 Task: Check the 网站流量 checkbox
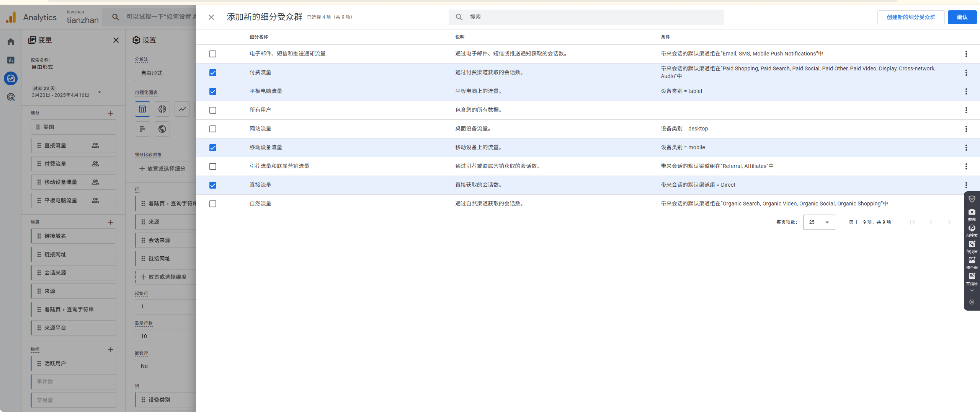click(x=213, y=129)
